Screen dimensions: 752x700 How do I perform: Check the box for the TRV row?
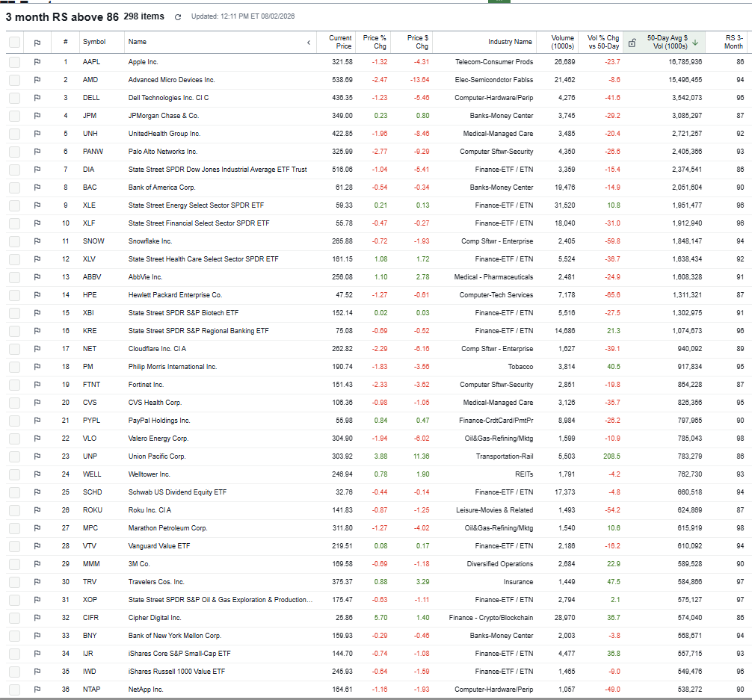[14, 582]
